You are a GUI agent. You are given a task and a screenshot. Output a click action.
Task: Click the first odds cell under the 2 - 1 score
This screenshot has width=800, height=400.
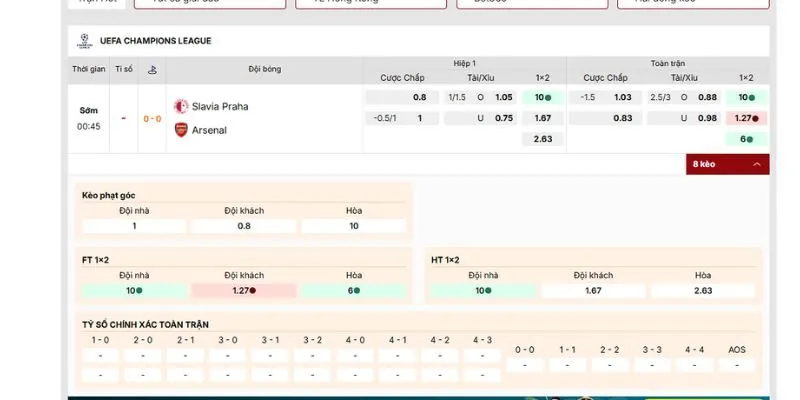click(x=185, y=355)
